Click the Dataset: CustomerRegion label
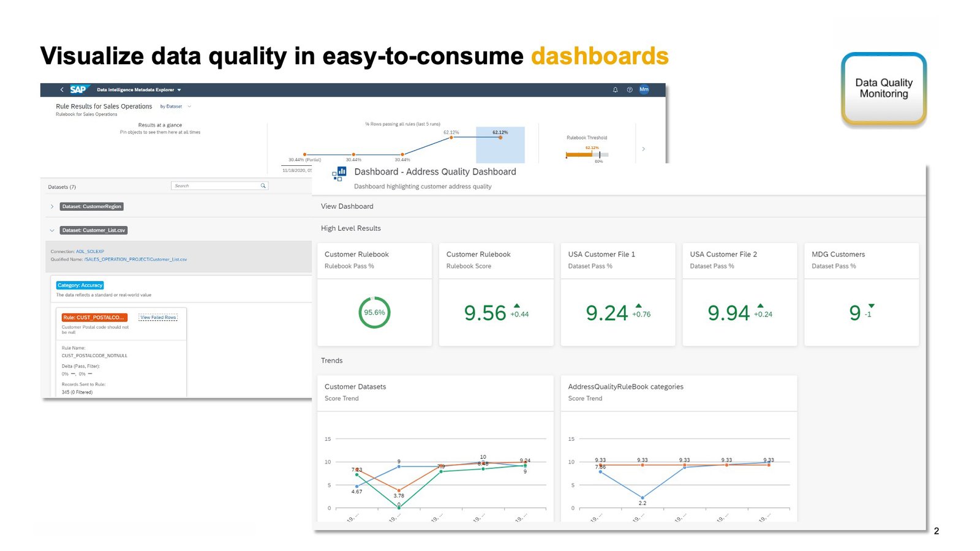Image resolution: width=980 pixels, height=551 pixels. pos(92,206)
